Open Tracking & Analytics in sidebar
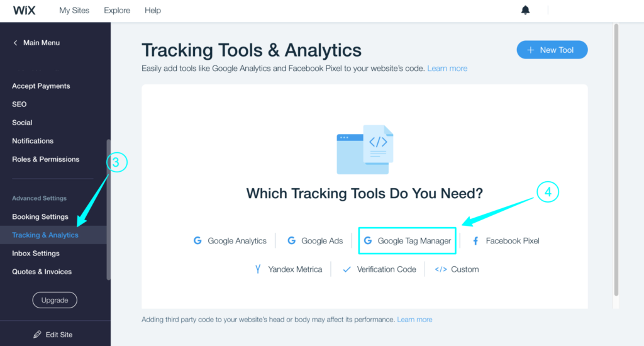The width and height of the screenshot is (644, 346). pos(45,235)
